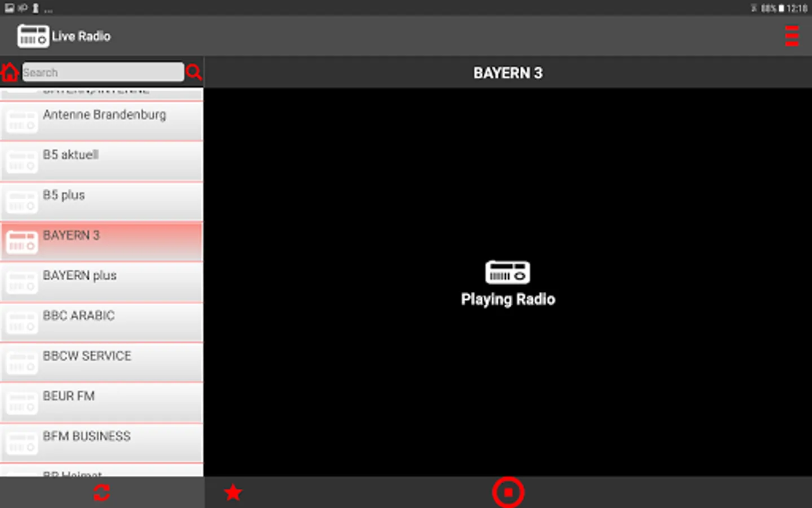The height and width of the screenshot is (508, 812).
Task: Click the Antenne Brandenburg radio icon
Action: (x=22, y=121)
